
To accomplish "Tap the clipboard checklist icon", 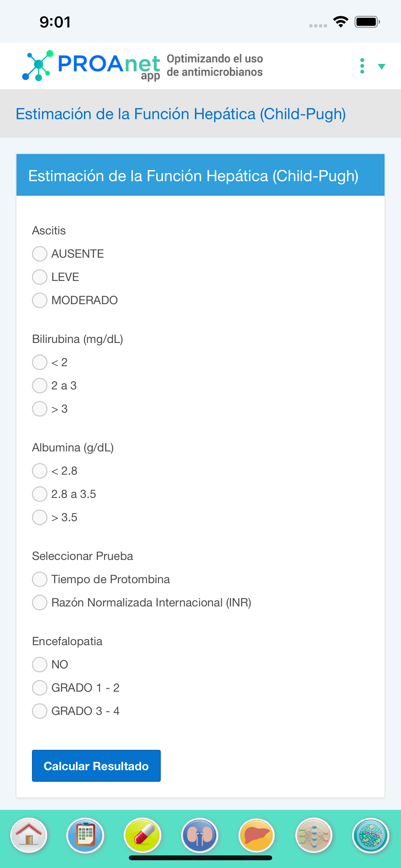I will click(x=85, y=836).
